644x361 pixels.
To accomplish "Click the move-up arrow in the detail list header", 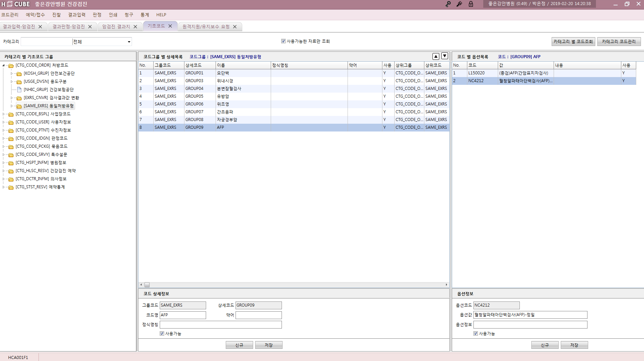I will (436, 56).
